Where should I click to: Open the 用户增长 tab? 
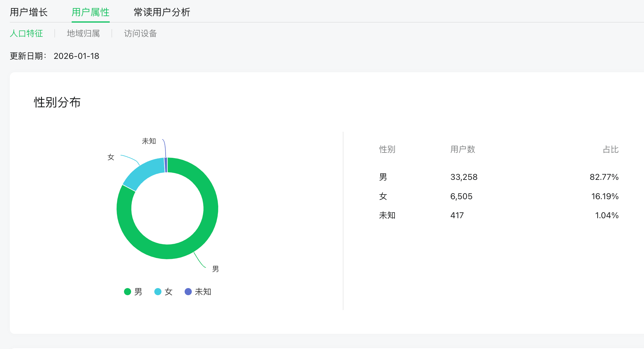point(29,12)
